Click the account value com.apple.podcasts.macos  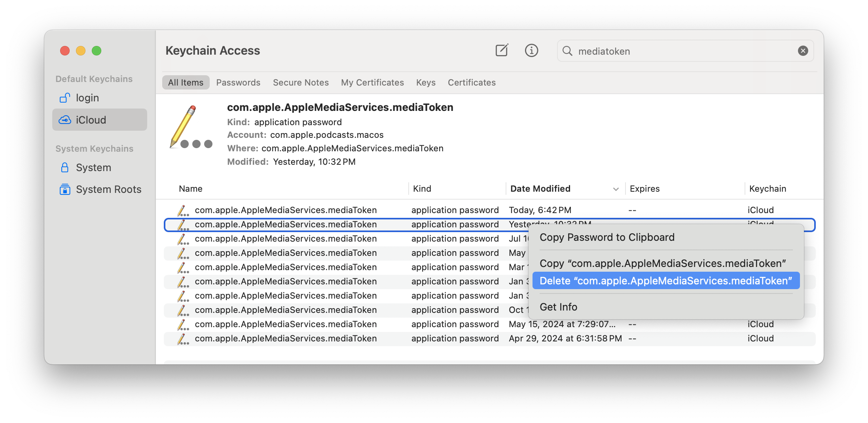[327, 135]
